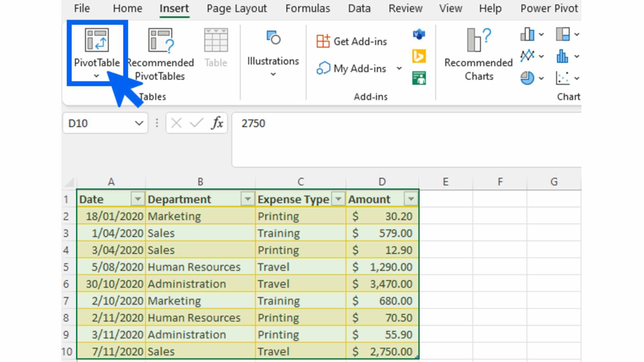This screenshot has height=362, width=644.
Task: Click the Insert Function fx icon
Action: click(217, 123)
